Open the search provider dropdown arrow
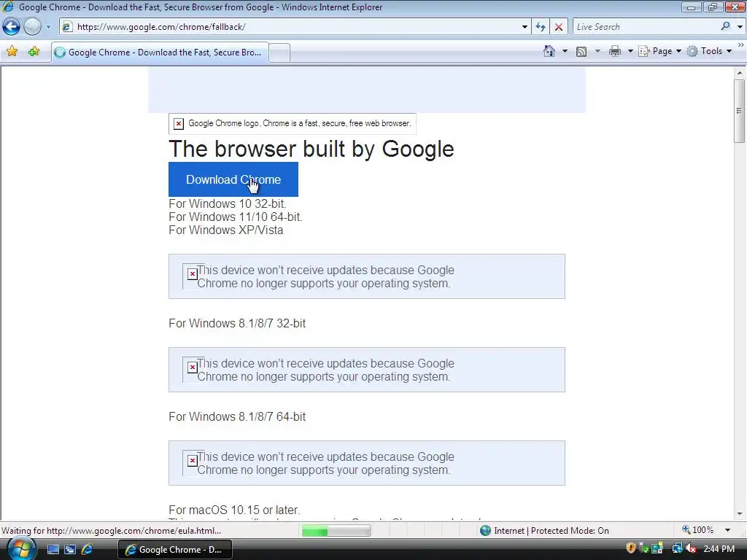The height and width of the screenshot is (560, 747). [740, 27]
